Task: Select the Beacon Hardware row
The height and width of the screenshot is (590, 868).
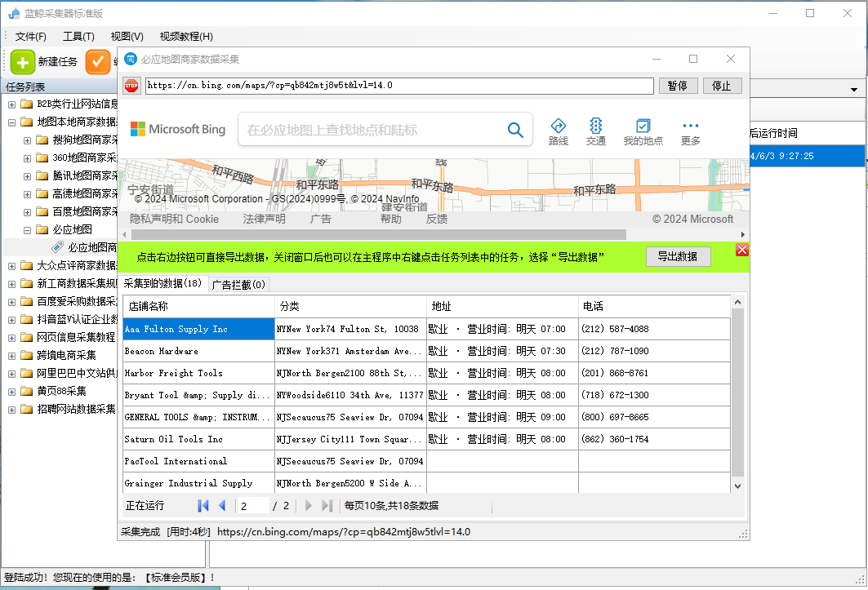Action: [x=426, y=351]
